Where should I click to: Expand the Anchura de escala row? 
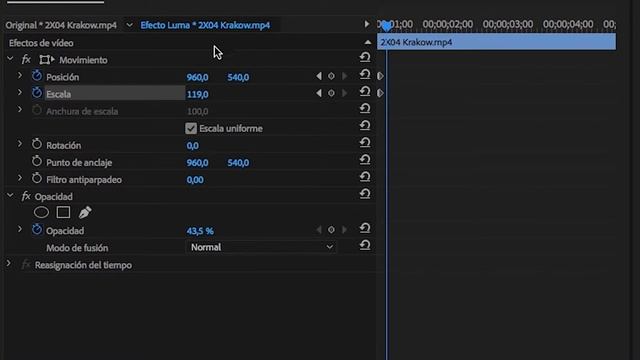[20, 110]
